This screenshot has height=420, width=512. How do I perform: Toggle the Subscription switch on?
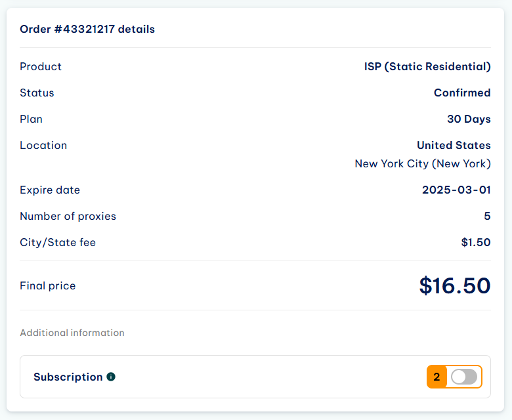(463, 377)
